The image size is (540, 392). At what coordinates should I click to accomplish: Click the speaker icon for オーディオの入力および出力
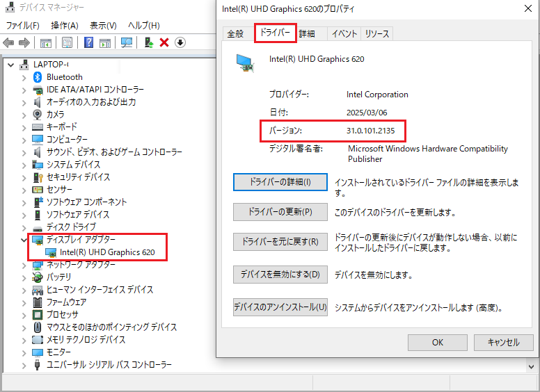tap(37, 102)
